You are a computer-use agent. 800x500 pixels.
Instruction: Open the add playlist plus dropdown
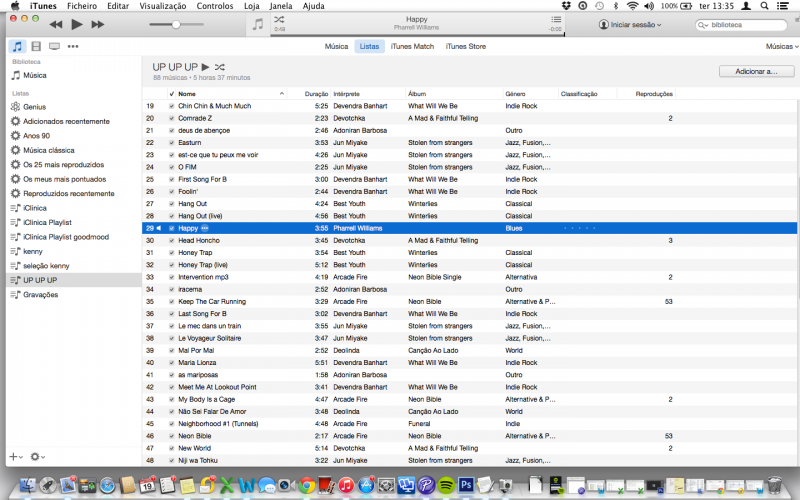coord(16,457)
